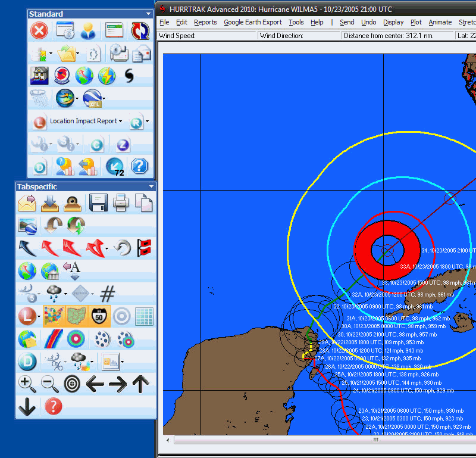This screenshot has height=458, width=476.
Task: Click the hash (#) symbol icon
Action: coord(107,294)
